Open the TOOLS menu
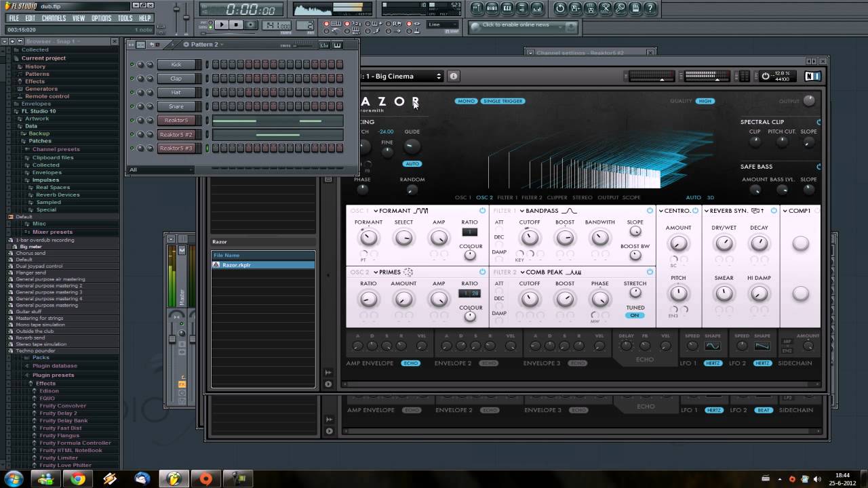The width and height of the screenshot is (868, 488). 125,18
